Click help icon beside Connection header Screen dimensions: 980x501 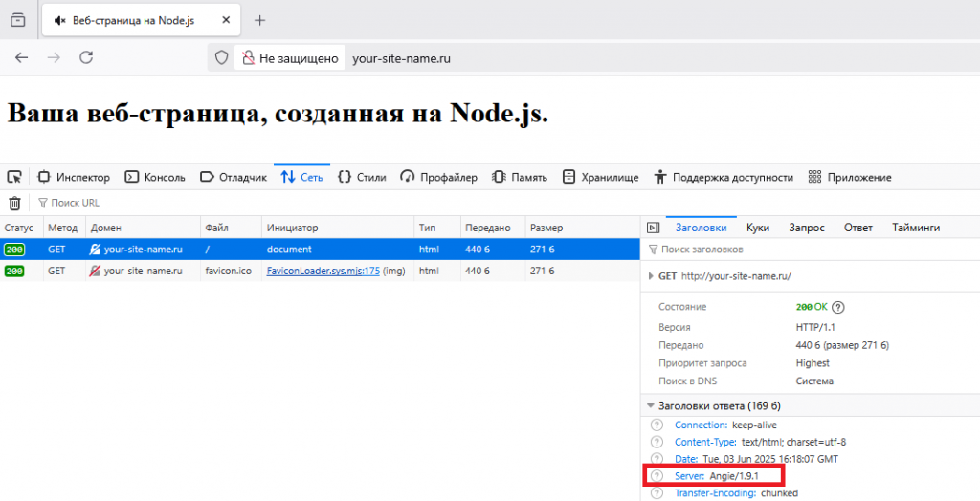coord(657,425)
